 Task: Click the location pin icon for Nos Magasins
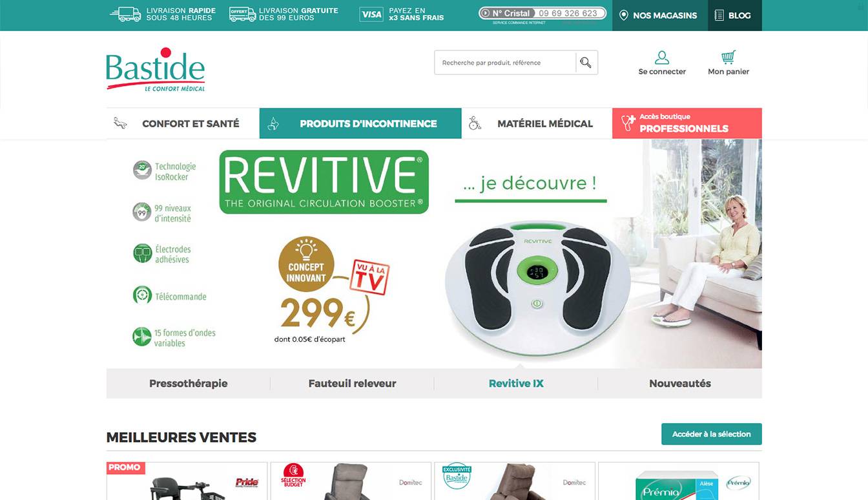(x=624, y=15)
